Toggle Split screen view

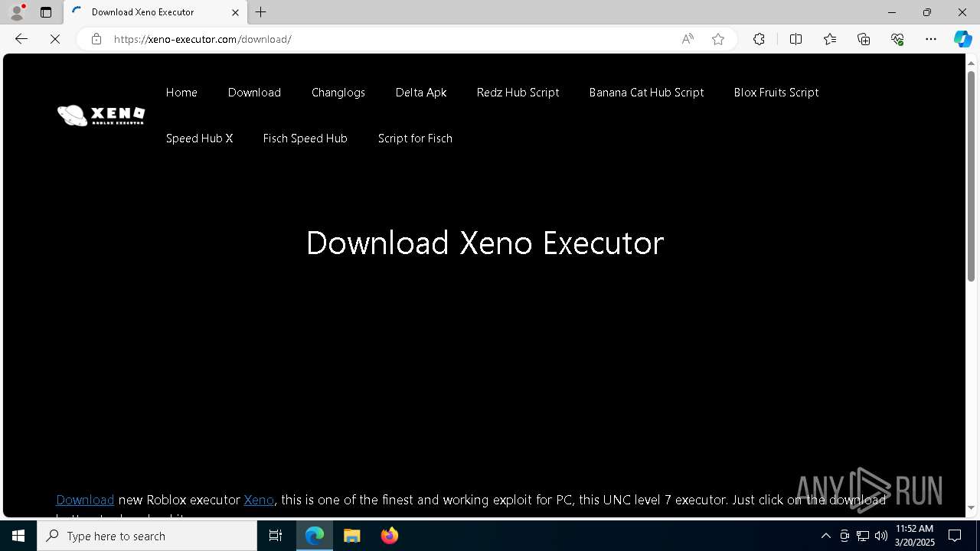(795, 39)
